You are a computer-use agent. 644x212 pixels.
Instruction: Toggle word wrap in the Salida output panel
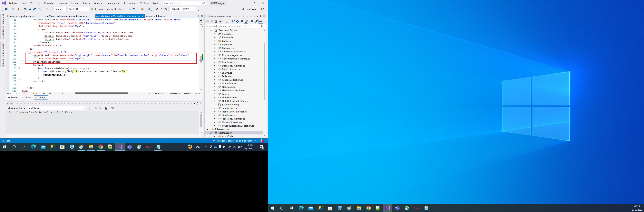[112, 108]
